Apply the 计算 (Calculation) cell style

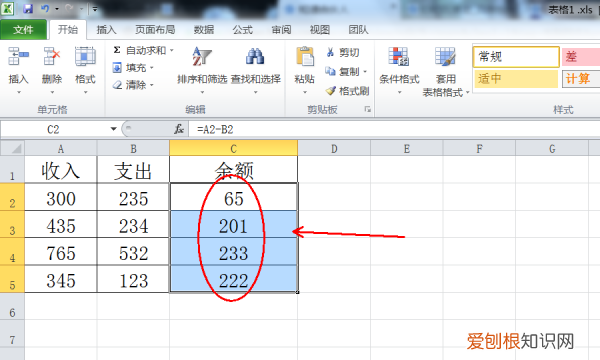(x=581, y=79)
